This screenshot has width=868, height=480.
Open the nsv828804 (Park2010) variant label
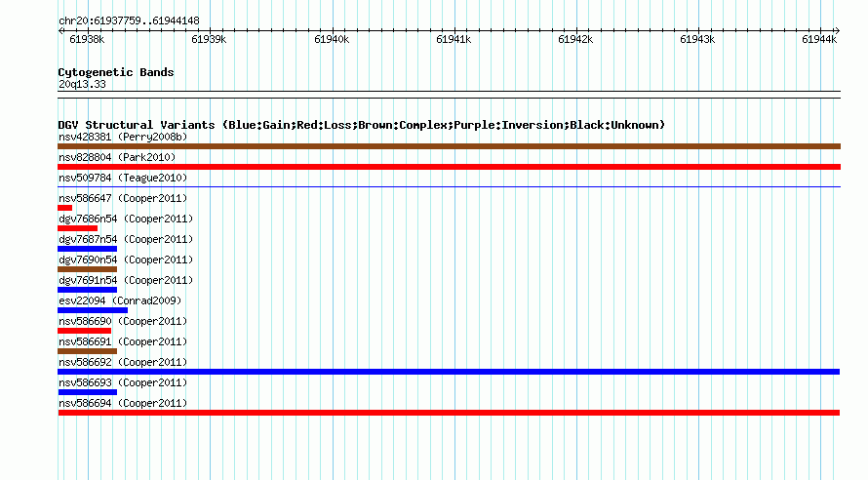tap(117, 157)
